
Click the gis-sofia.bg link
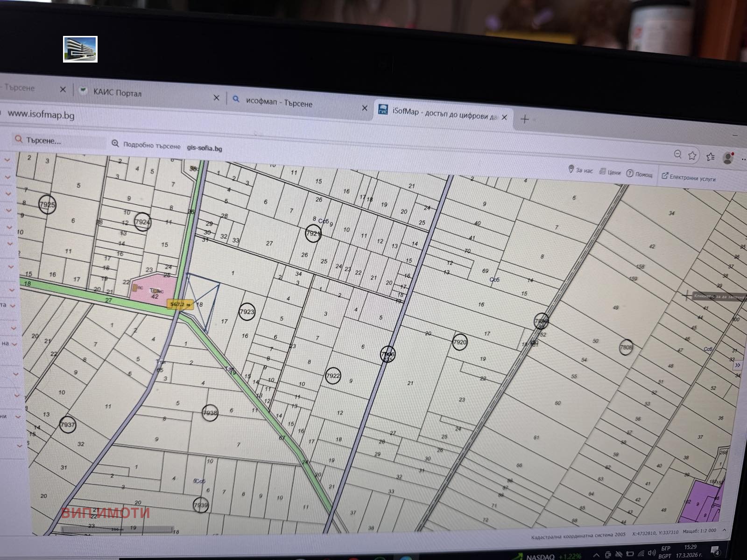(x=204, y=148)
